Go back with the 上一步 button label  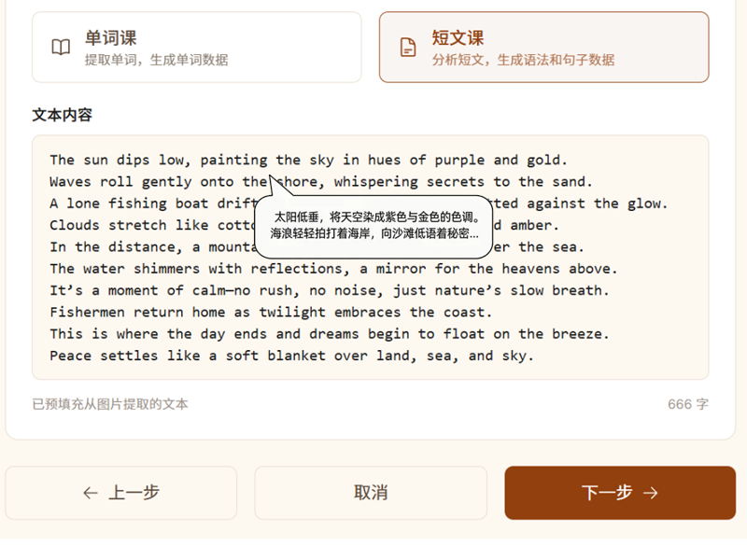tap(134, 493)
